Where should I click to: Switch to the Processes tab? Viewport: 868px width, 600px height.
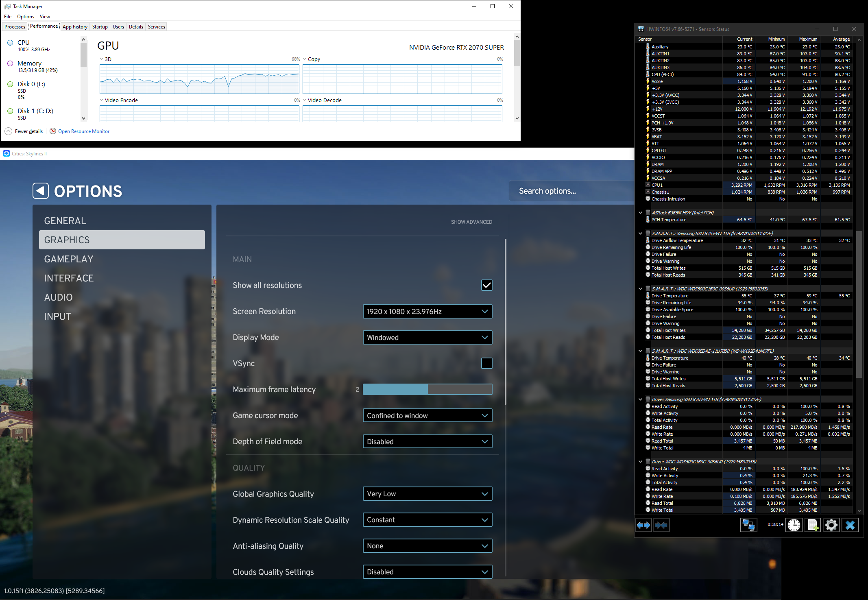pos(15,26)
